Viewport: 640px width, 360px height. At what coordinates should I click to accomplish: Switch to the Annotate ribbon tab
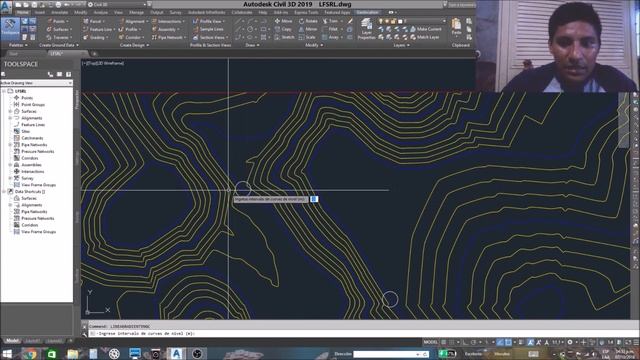pyautogui.click(x=60, y=13)
